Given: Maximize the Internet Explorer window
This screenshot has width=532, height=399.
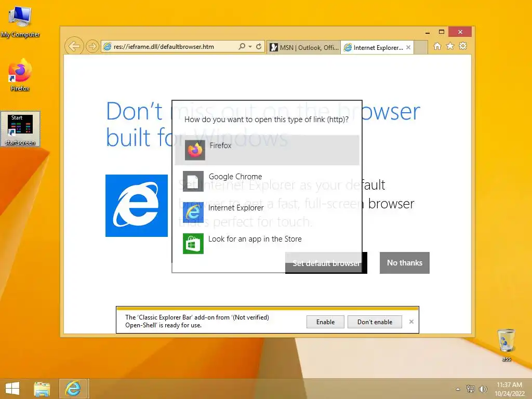Looking at the screenshot, I should click(442, 32).
